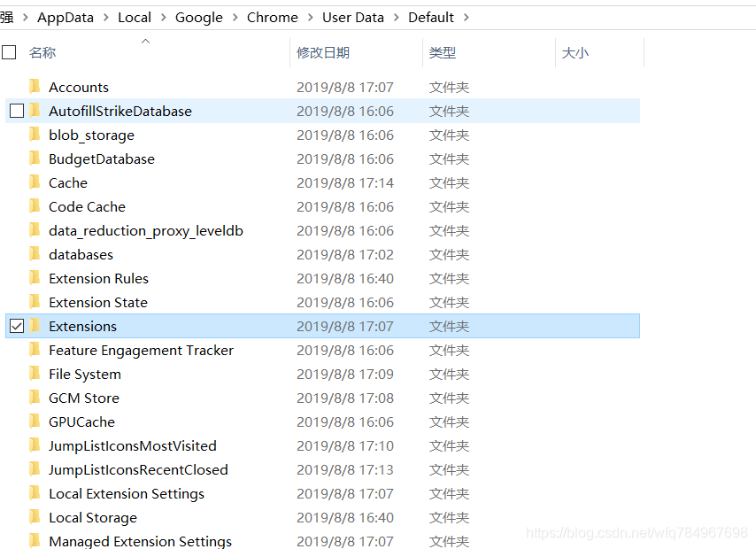The image size is (756, 549).
Task: Select the Extension Rules folder icon
Action: (35, 278)
